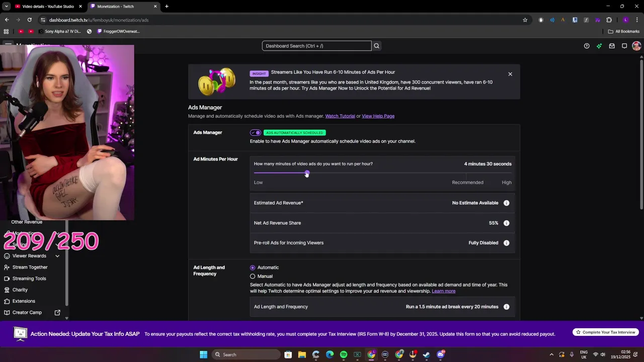644x362 pixels.
Task: Click the Chrome address bar URL
Action: (99, 20)
